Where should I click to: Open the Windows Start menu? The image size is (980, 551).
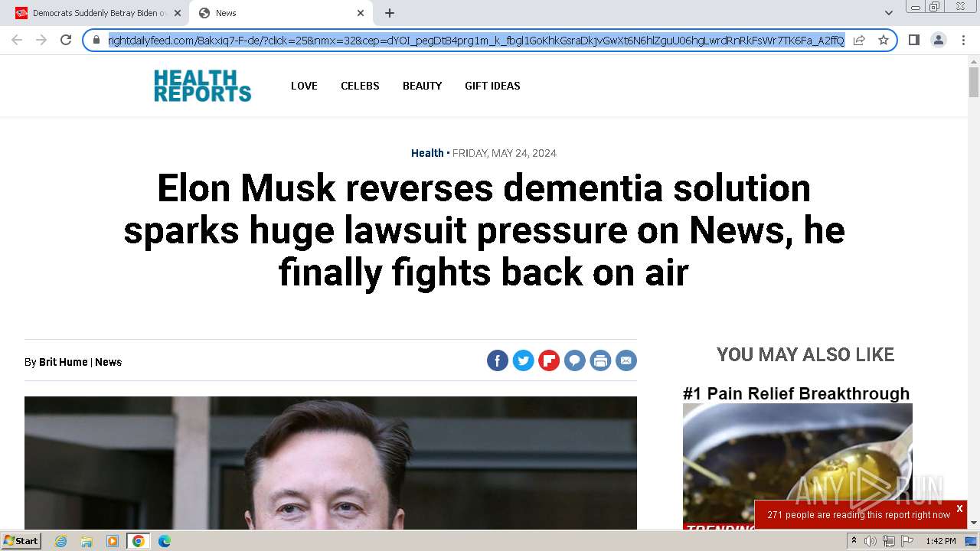tap(21, 541)
